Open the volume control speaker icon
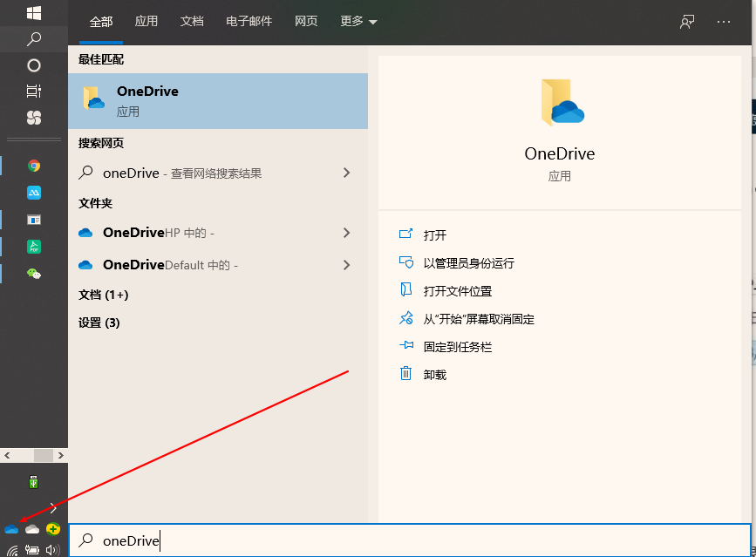 pos(52,549)
